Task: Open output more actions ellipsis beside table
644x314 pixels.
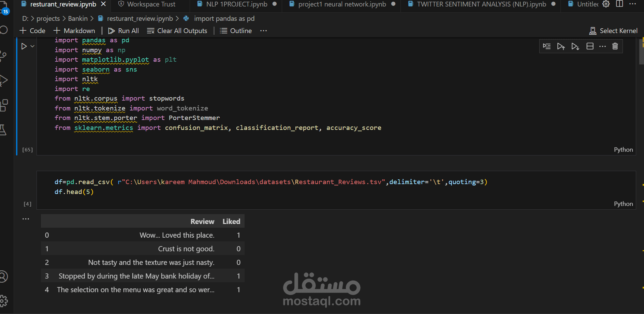Action: 26,219
